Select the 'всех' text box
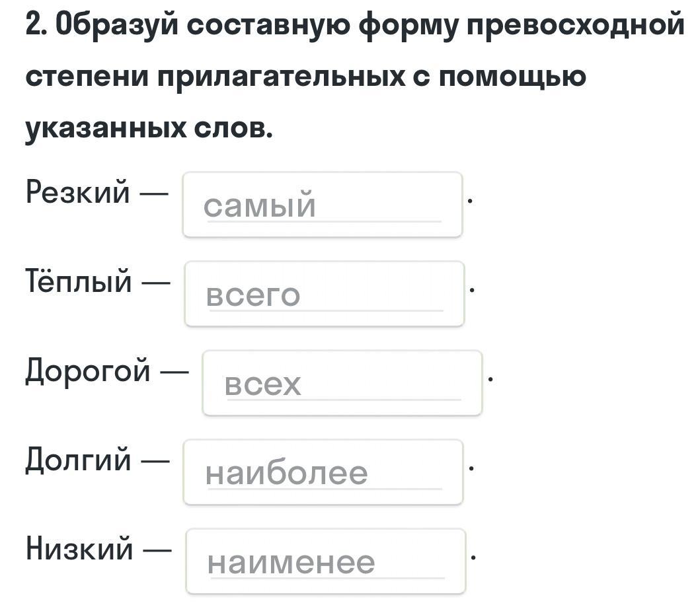The width and height of the screenshot is (700, 607). pos(342,383)
